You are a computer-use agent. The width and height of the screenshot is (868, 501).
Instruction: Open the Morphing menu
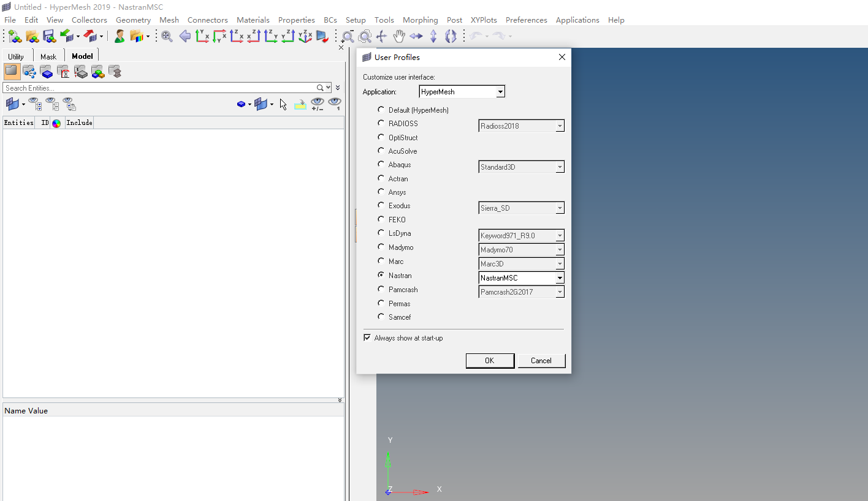421,20
